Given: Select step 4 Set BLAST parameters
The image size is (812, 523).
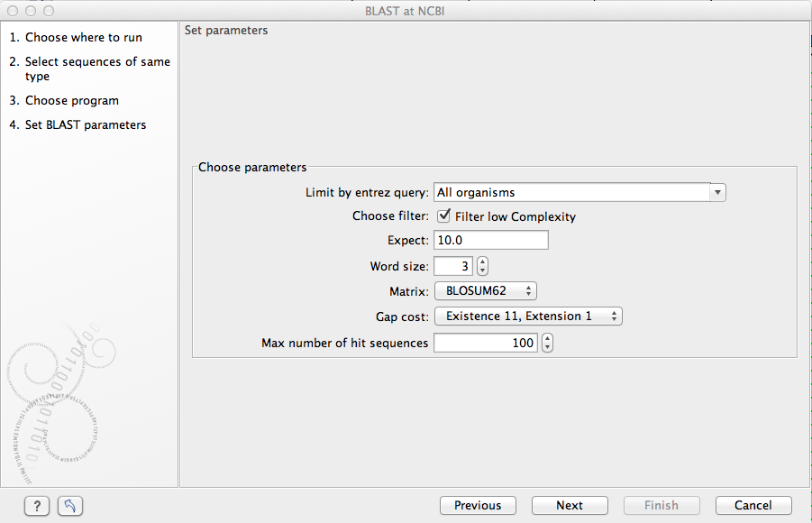Looking at the screenshot, I should pyautogui.click(x=85, y=125).
